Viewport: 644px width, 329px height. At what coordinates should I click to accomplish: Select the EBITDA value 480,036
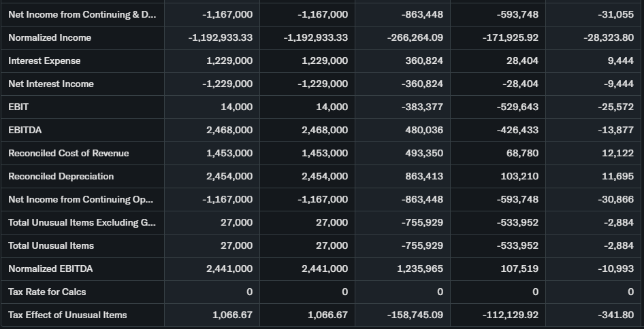[x=423, y=130]
